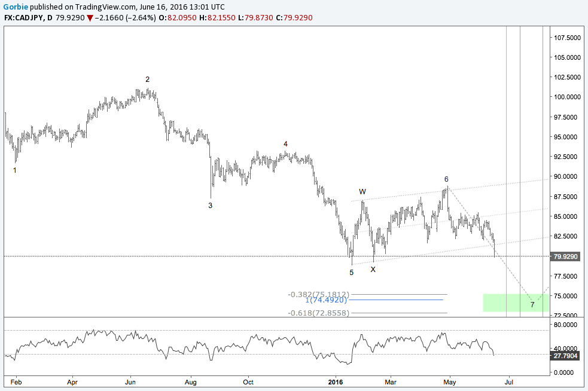Select the W wave label

(x=362, y=191)
